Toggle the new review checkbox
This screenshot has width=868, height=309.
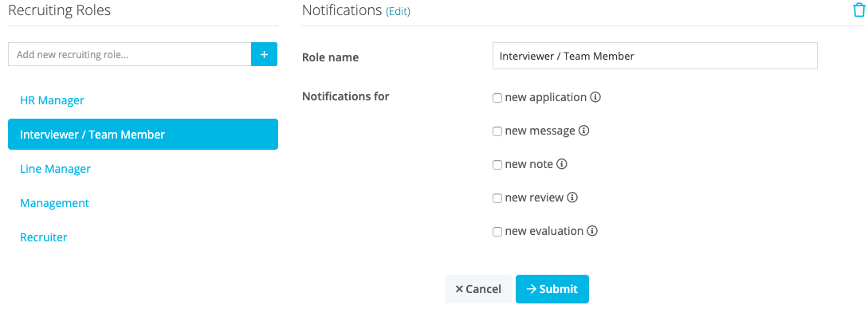[x=497, y=198]
